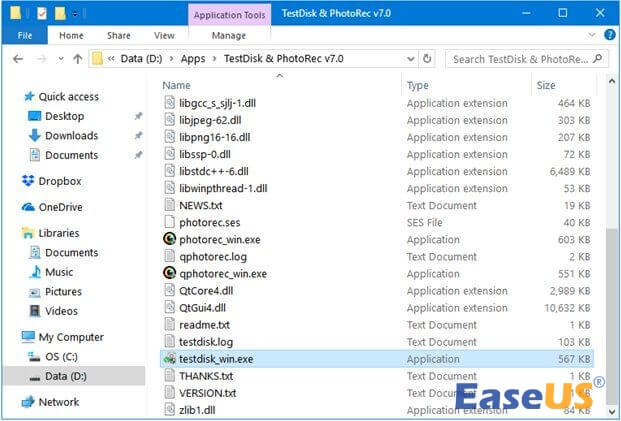Go forward with the right arrow
The width and height of the screenshot is (621, 421).
pyautogui.click(x=42, y=59)
